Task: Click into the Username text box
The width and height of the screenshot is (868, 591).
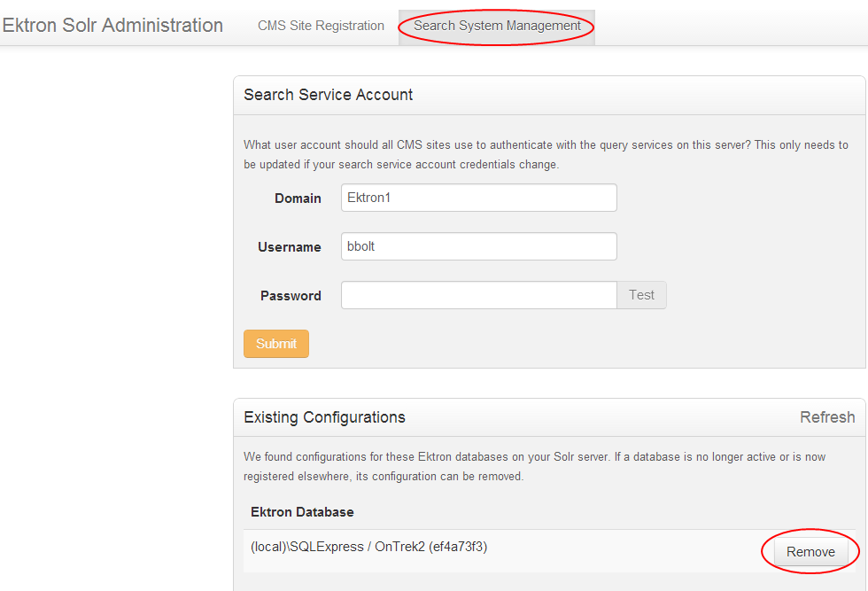Action: point(478,246)
